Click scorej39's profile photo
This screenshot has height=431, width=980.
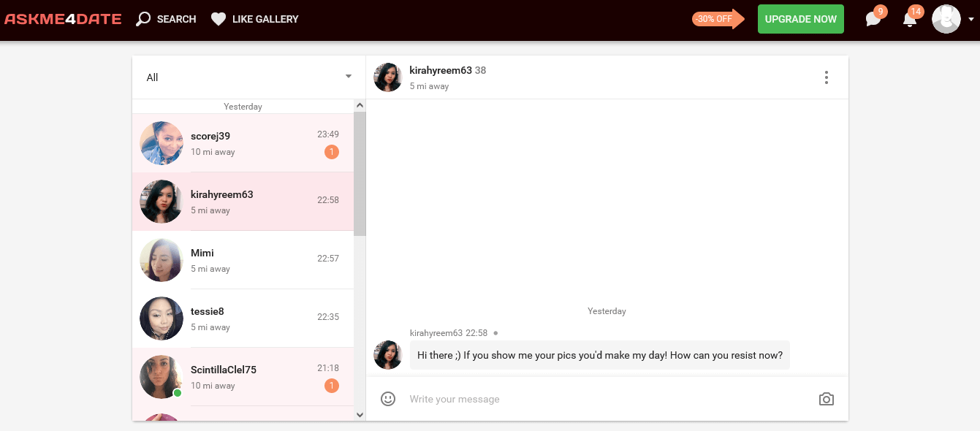coord(162,143)
